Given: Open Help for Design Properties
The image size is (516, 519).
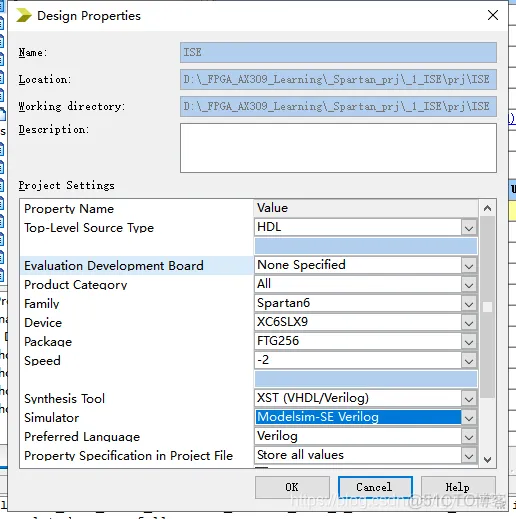Looking at the screenshot, I should pos(458,487).
